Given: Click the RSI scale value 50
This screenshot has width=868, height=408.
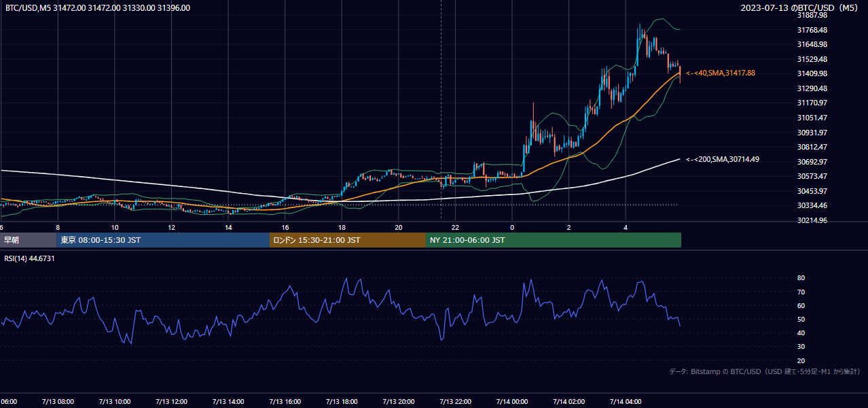Looking at the screenshot, I should (801, 319).
